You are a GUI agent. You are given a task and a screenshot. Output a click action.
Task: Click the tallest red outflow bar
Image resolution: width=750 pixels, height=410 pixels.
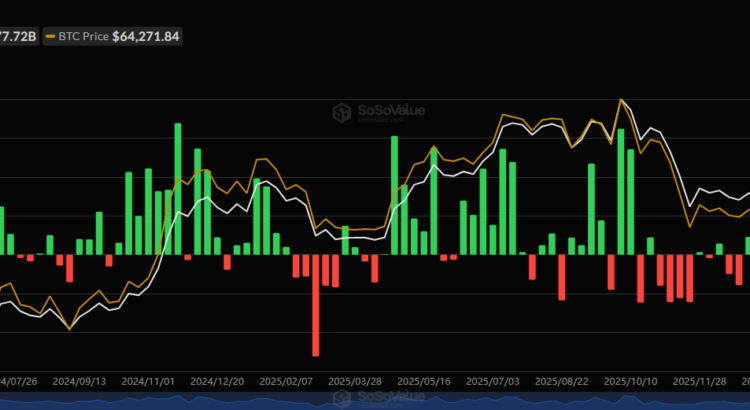point(316,305)
